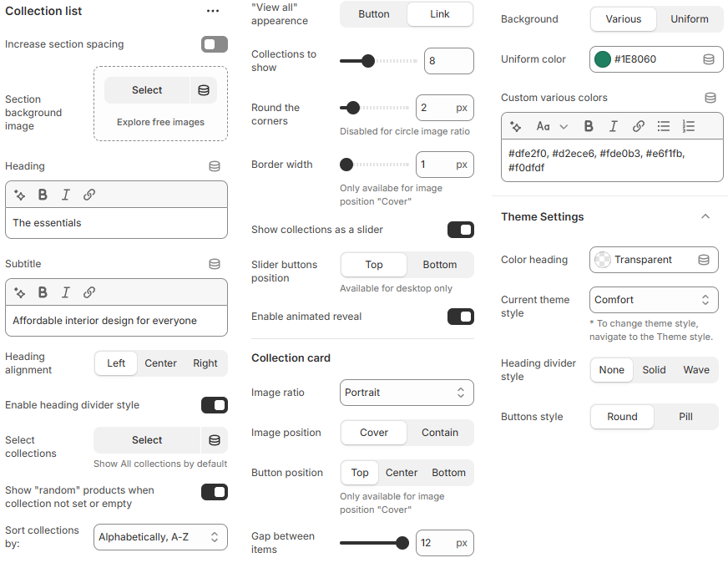Apply numbered list in Custom various colors editor
The width and height of the screenshot is (728, 573).
(x=689, y=126)
